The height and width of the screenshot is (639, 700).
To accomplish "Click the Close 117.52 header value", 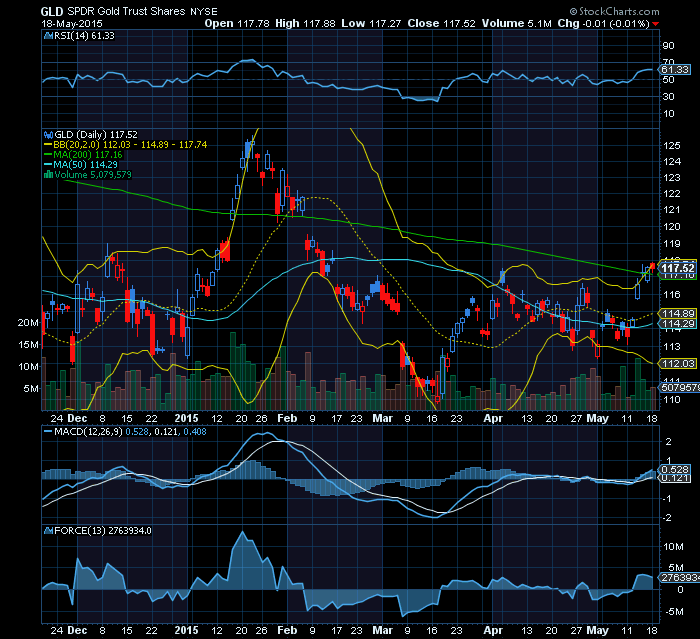I will [x=441, y=23].
